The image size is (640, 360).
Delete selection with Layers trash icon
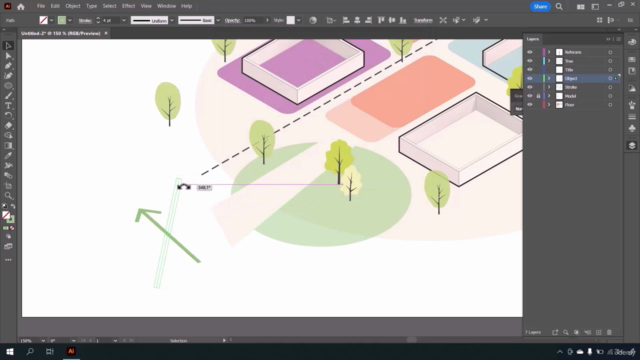(x=609, y=332)
